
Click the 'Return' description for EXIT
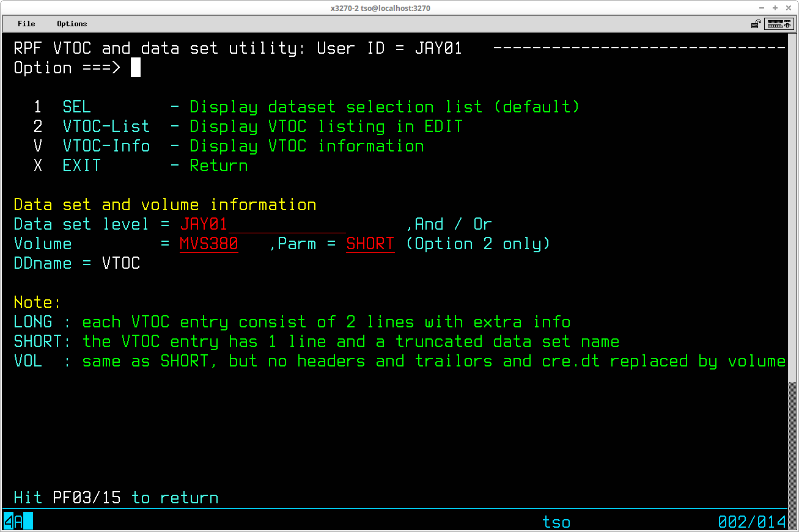tap(219, 166)
